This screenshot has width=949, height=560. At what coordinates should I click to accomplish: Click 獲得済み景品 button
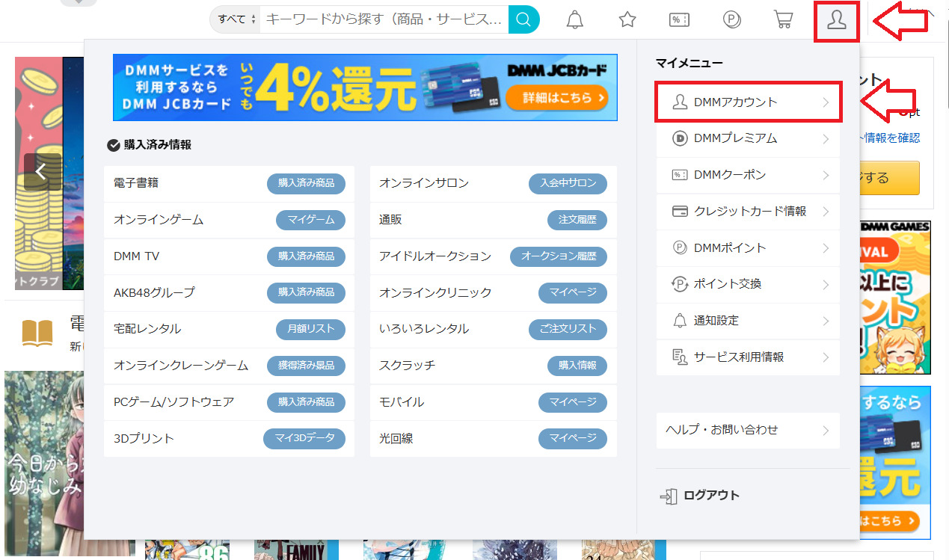pyautogui.click(x=306, y=366)
